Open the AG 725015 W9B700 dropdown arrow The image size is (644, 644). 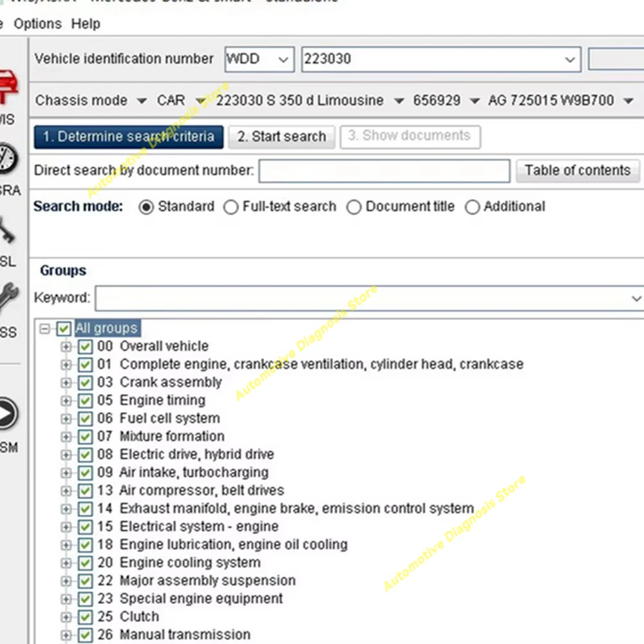[628, 100]
